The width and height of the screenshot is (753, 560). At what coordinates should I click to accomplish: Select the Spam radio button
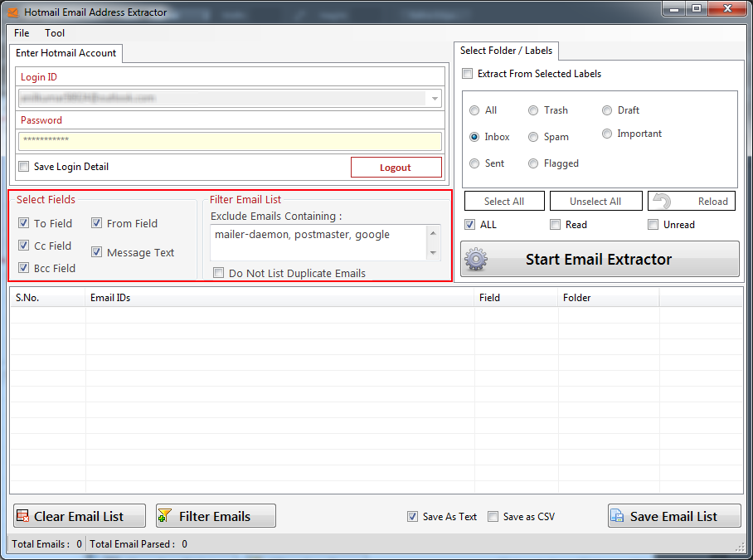tap(533, 137)
